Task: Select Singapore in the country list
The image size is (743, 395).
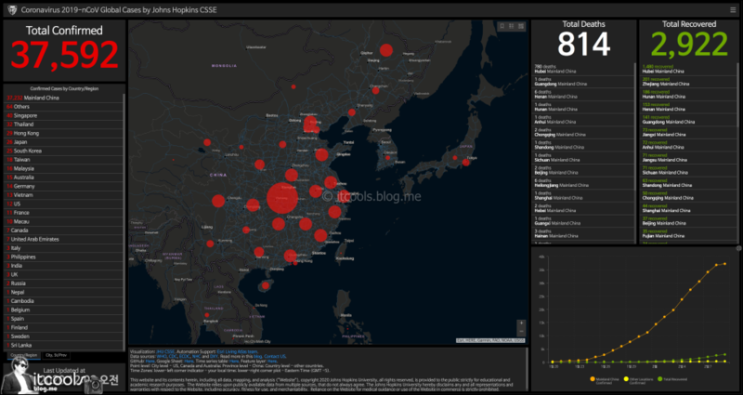Action: click(64, 116)
